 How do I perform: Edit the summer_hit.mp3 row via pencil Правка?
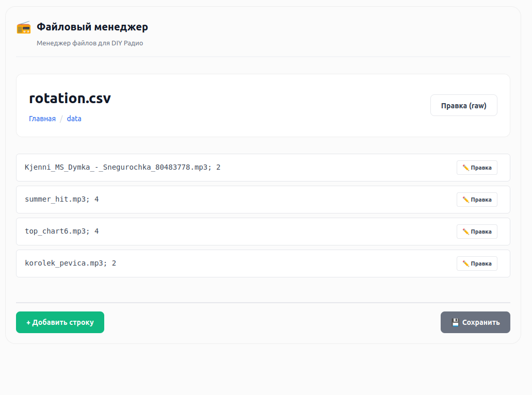[477, 200]
